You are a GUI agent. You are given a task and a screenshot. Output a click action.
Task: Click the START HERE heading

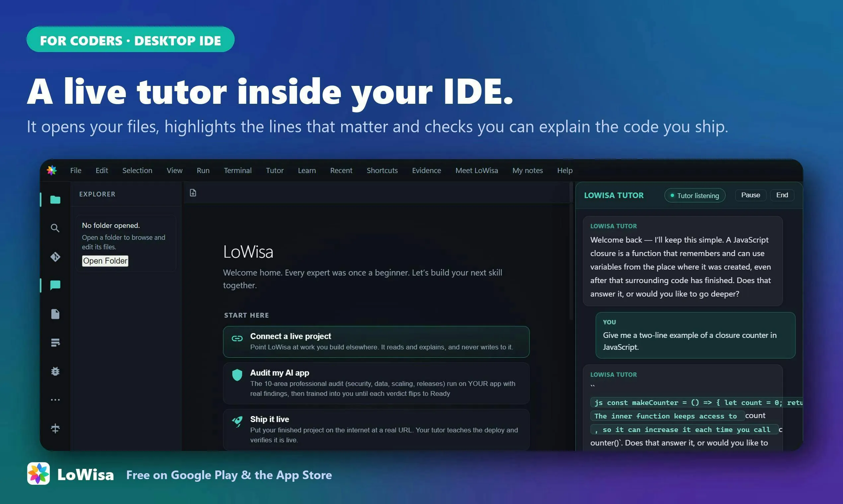pyautogui.click(x=247, y=315)
